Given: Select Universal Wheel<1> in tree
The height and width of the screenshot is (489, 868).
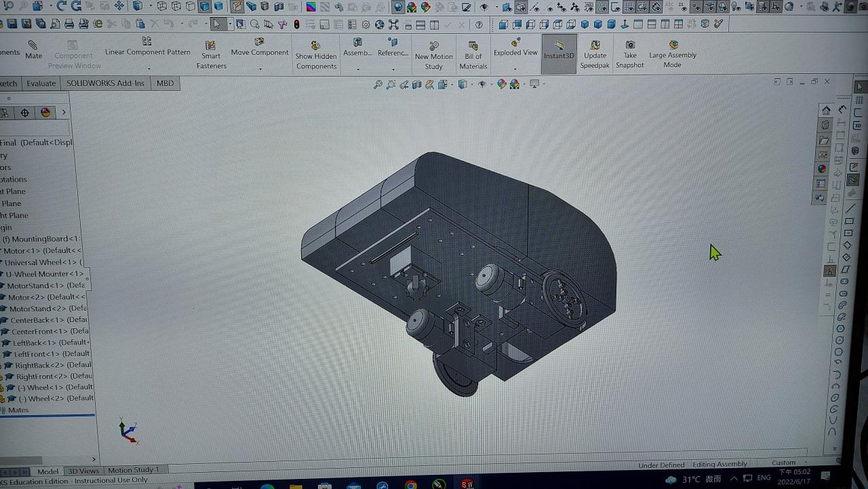Looking at the screenshot, I should pos(43,262).
